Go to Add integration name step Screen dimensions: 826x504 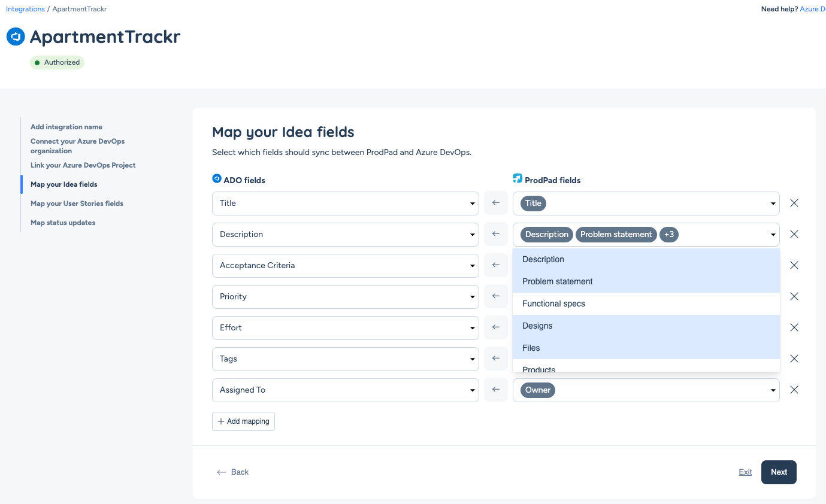tap(66, 127)
